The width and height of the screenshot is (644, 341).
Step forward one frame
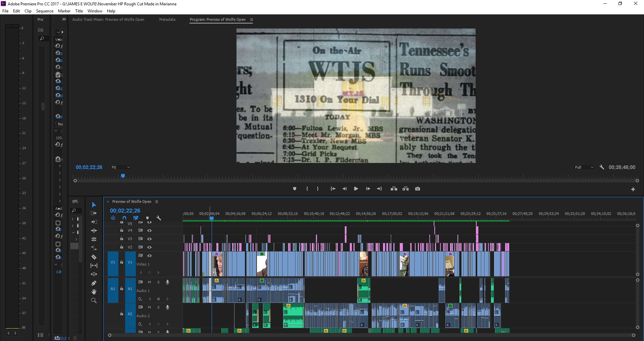coord(368,189)
